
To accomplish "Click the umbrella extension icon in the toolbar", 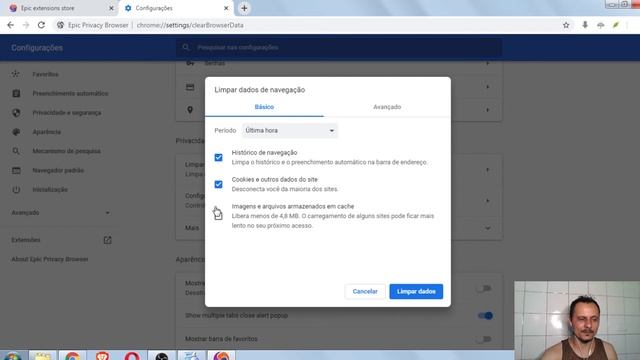I will (600, 25).
